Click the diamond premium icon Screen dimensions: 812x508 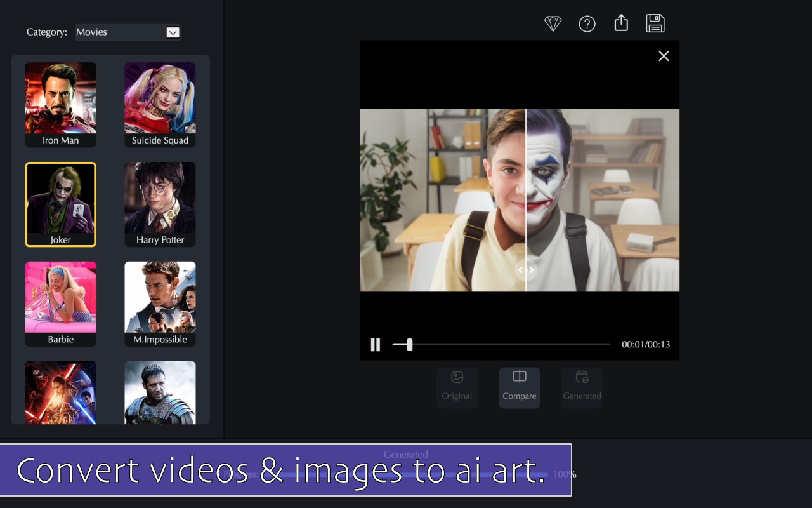coord(553,24)
